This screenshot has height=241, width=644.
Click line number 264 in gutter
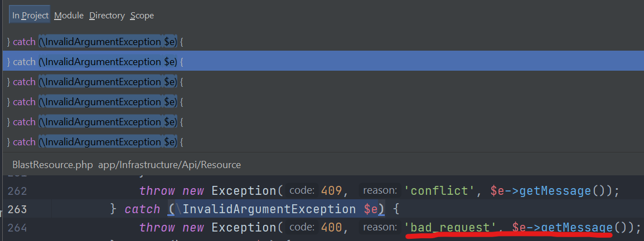18,228
